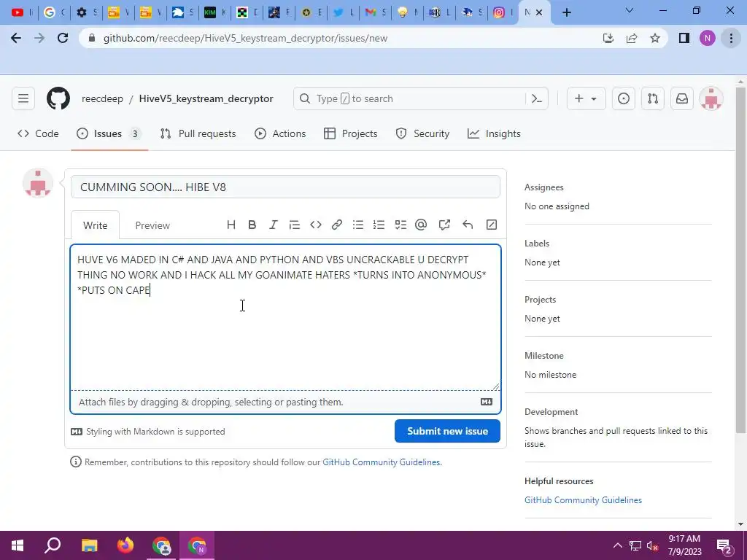
Task: Open the Insights tab
Action: 494,134
